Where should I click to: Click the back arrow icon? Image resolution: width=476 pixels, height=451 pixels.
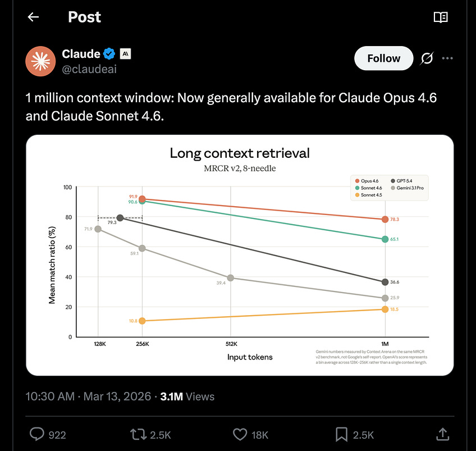pos(33,17)
